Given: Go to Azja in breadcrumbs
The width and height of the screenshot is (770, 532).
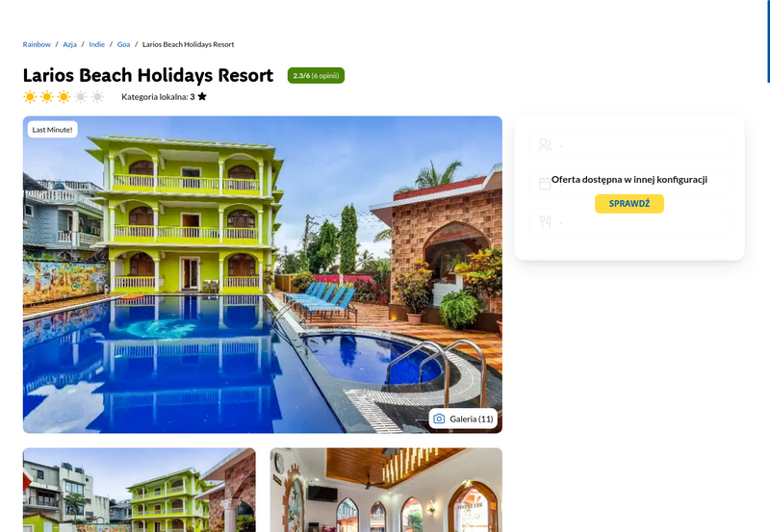Looking at the screenshot, I should pyautogui.click(x=69, y=44).
